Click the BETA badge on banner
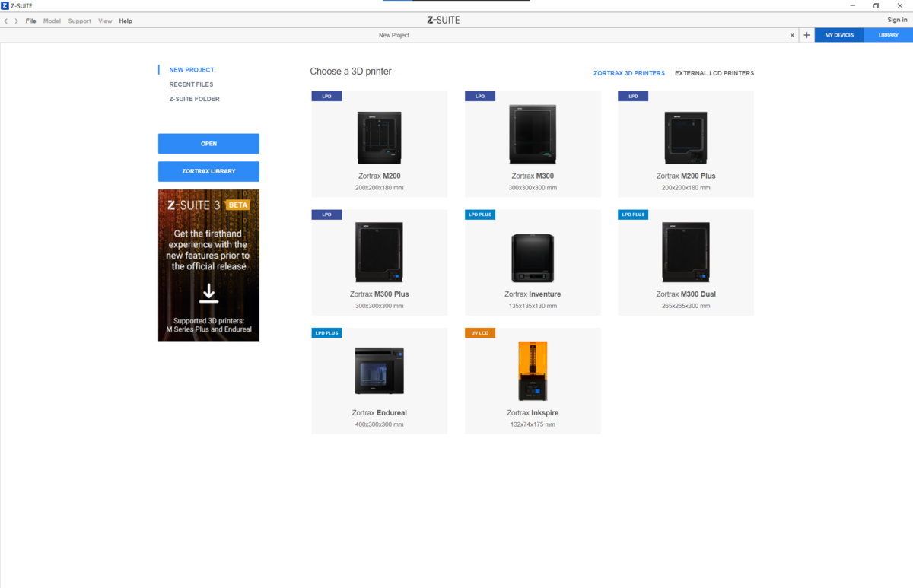The height and width of the screenshot is (588, 913). [238, 205]
